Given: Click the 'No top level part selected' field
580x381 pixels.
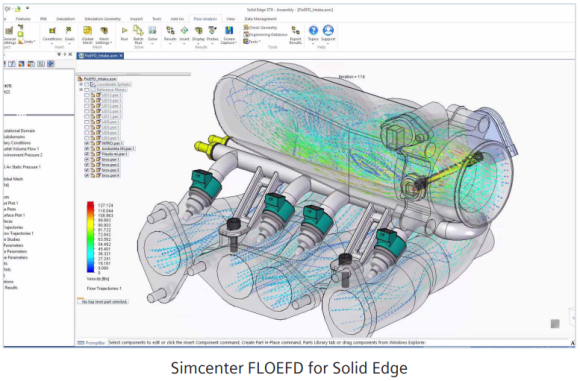Looking at the screenshot, I should point(103,302).
